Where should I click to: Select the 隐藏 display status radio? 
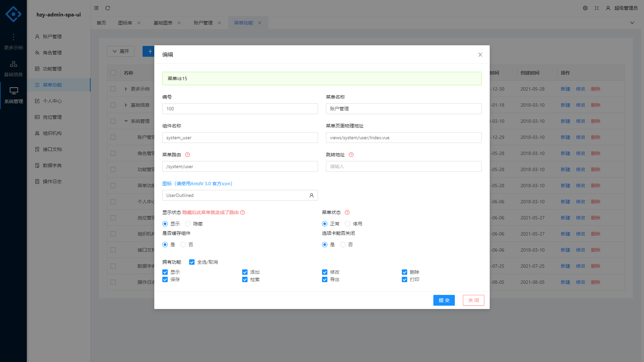(188, 224)
